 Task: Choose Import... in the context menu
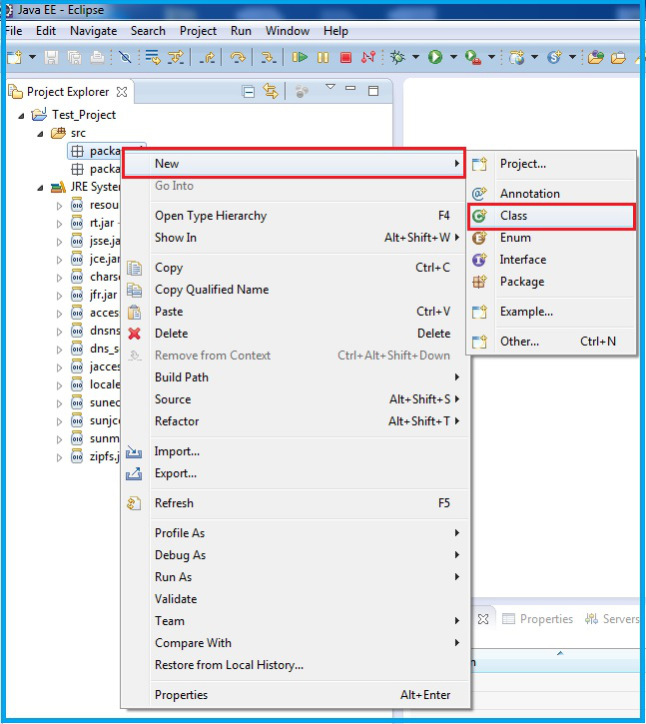296,451
